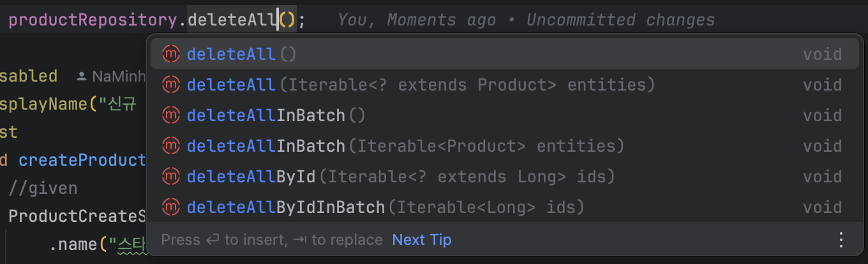Open the Next Tip link
The height and width of the screenshot is (264, 868).
[422, 240]
